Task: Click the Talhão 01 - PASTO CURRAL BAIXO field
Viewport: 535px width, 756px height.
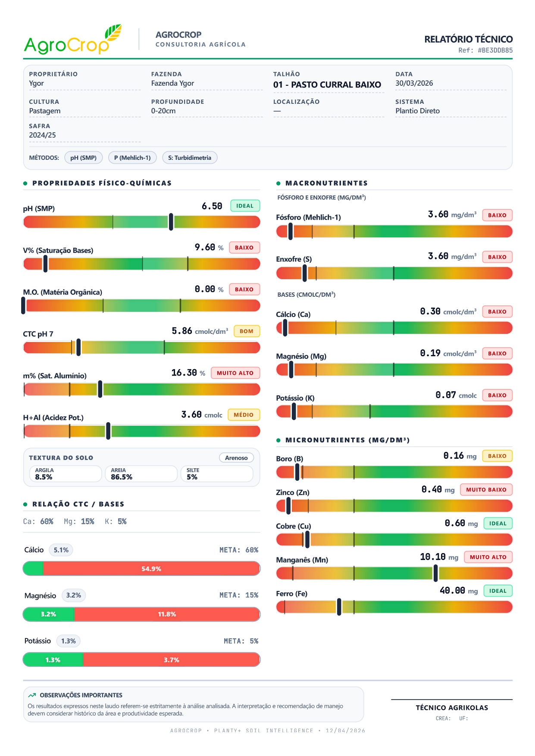Action: pos(327,84)
